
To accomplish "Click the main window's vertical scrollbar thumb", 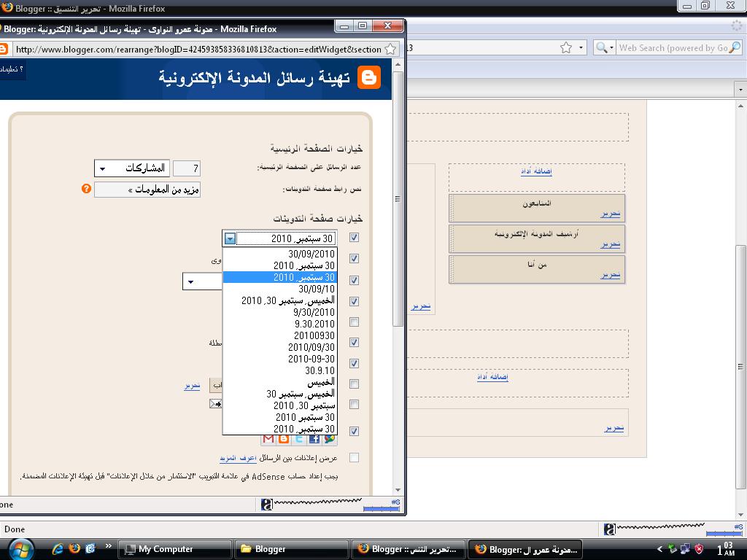I will click(x=741, y=367).
